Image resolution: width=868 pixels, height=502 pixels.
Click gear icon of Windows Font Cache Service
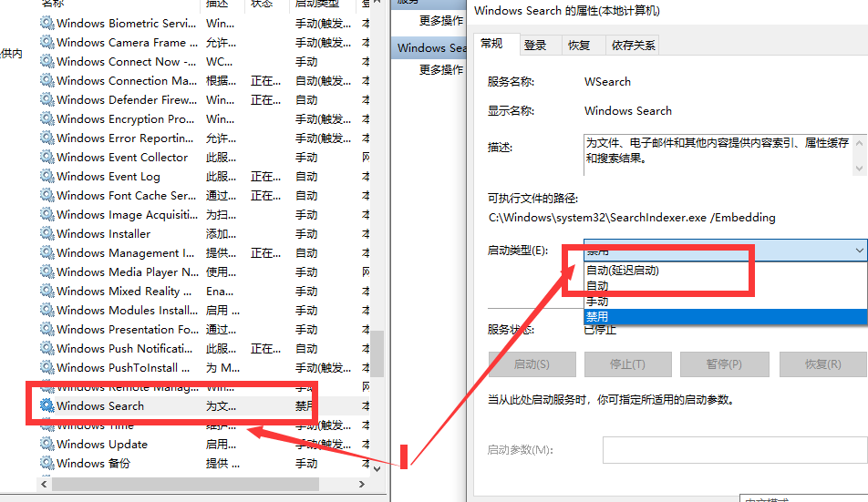(46, 196)
